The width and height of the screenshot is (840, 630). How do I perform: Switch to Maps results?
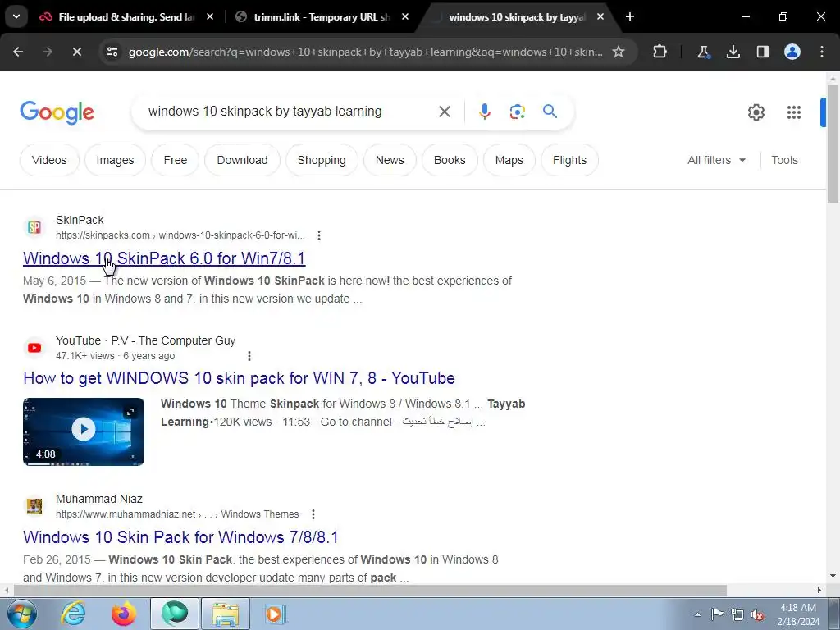509,160
